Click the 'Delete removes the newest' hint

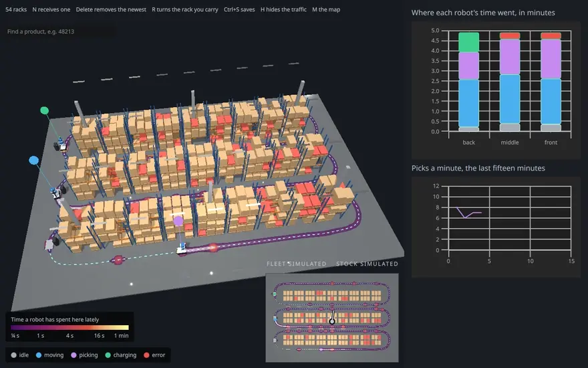[x=111, y=9]
